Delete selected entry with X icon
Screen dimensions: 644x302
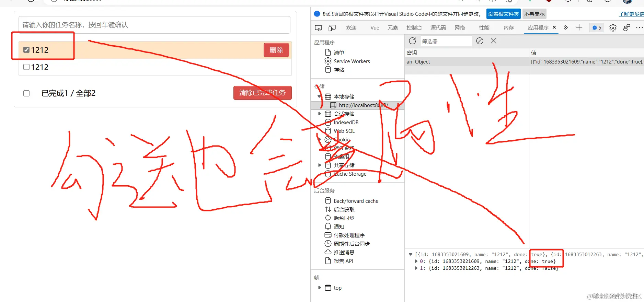493,41
